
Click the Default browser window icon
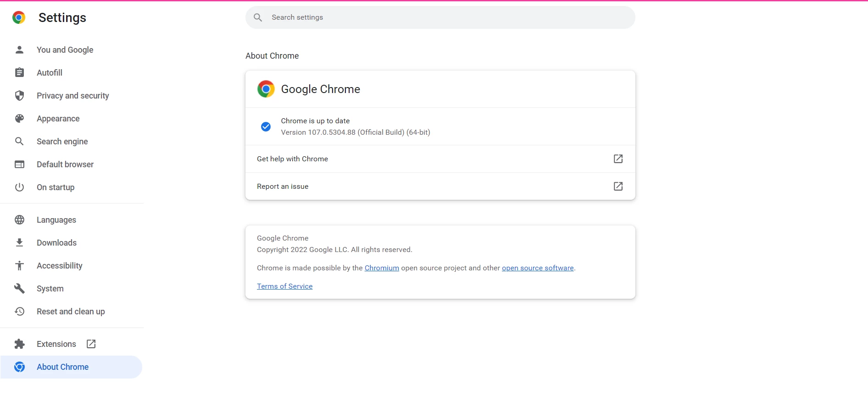coord(19,164)
